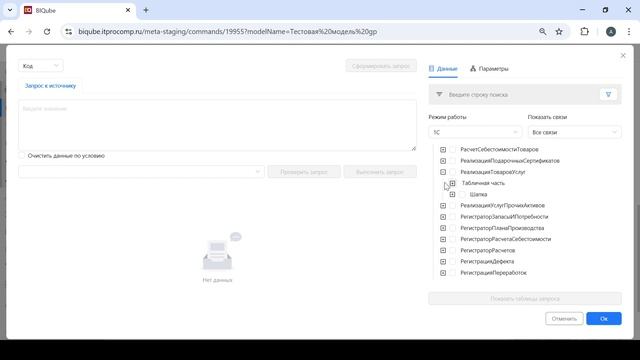The width and height of the screenshot is (640, 360).
Task: Expand the РегистраторЗапасыИПотребности node
Action: click(x=443, y=217)
